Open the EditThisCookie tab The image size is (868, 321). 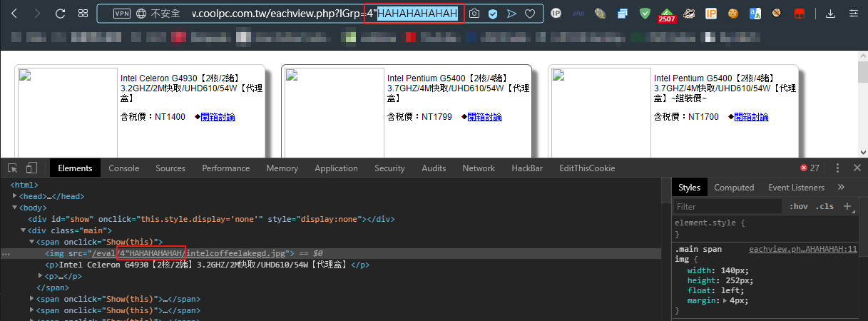coord(586,168)
